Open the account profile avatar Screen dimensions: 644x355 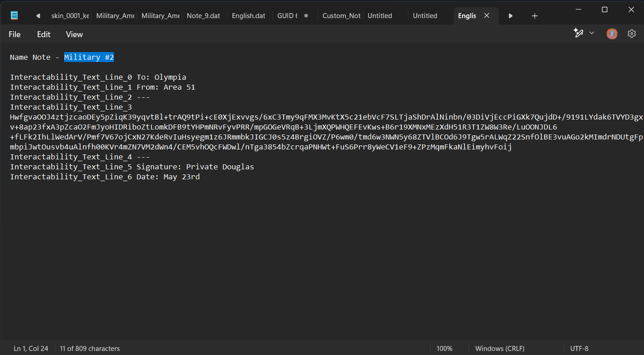(x=612, y=34)
